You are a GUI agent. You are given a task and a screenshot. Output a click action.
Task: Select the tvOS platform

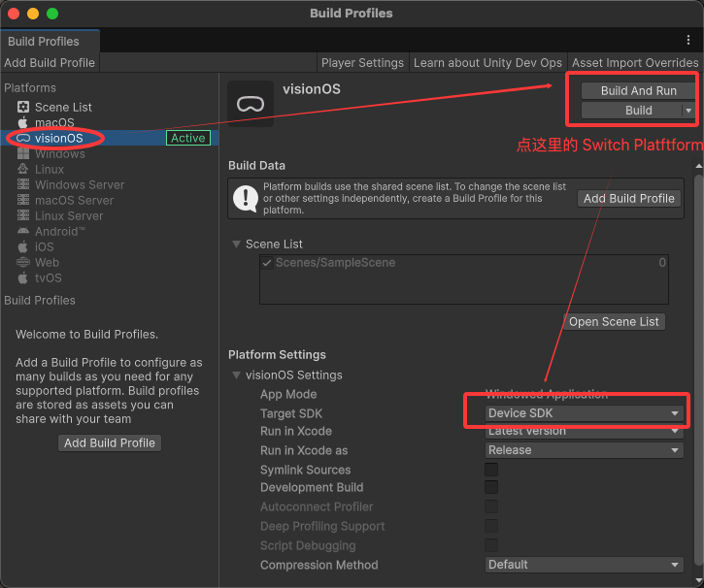tap(110, 278)
